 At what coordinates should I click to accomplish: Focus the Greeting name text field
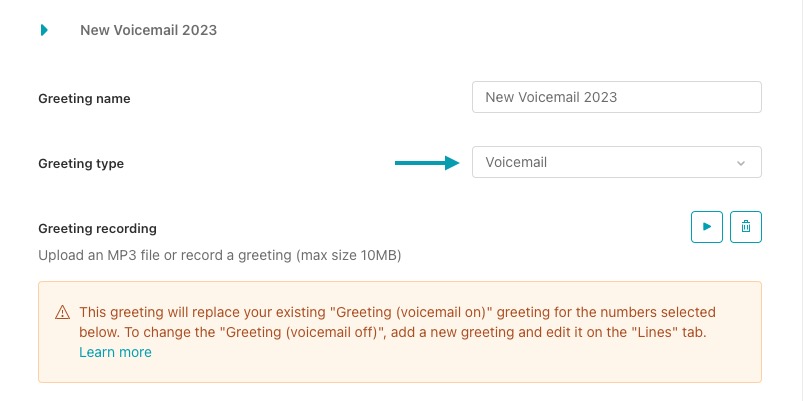pos(616,97)
